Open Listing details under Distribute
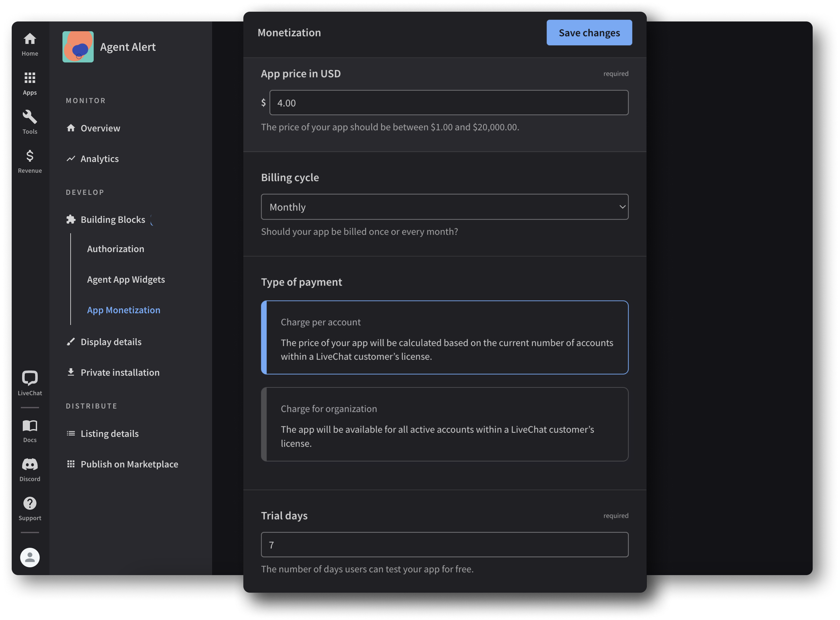The image size is (840, 620). tap(109, 433)
